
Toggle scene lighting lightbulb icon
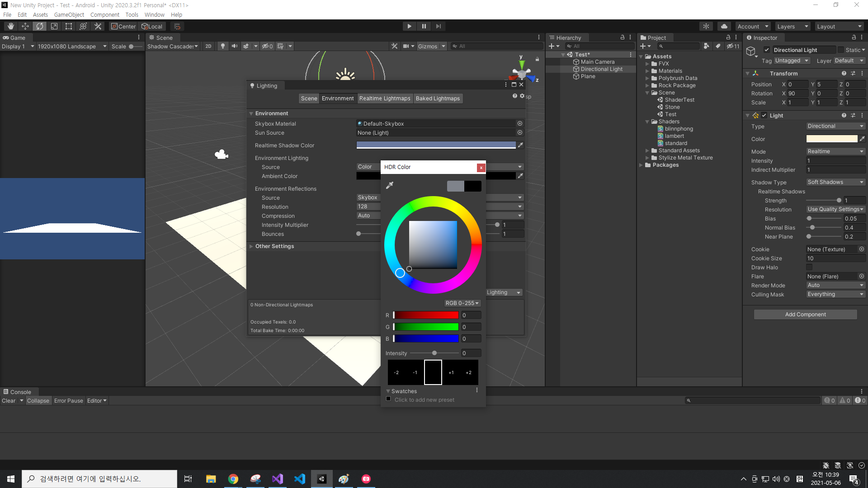tap(222, 46)
